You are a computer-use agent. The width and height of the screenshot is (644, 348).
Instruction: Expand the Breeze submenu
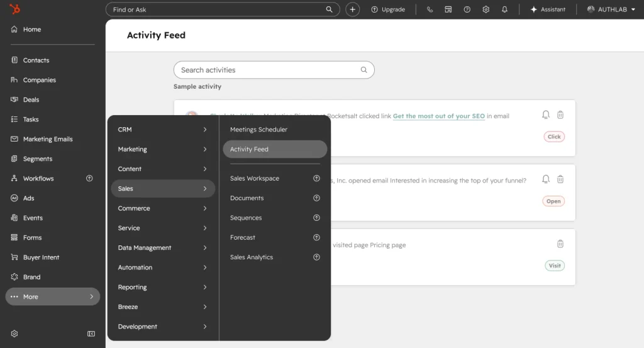(x=163, y=307)
